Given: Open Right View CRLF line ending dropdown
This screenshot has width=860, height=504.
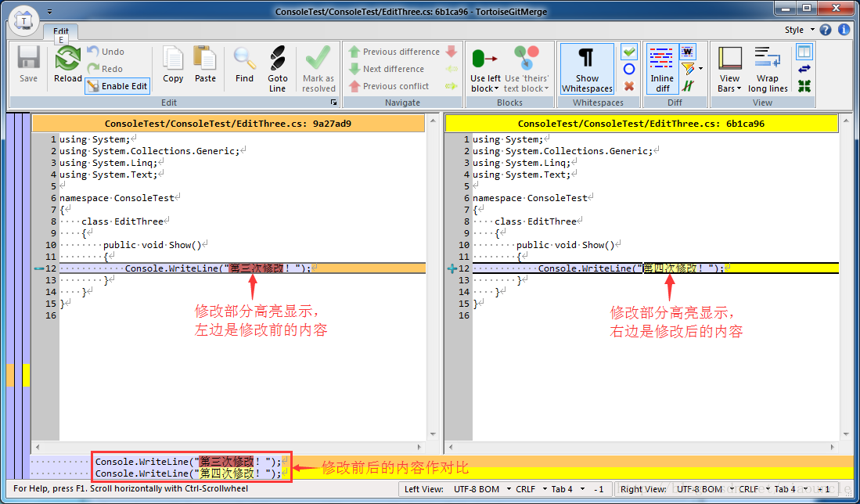Looking at the screenshot, I should pos(756,488).
